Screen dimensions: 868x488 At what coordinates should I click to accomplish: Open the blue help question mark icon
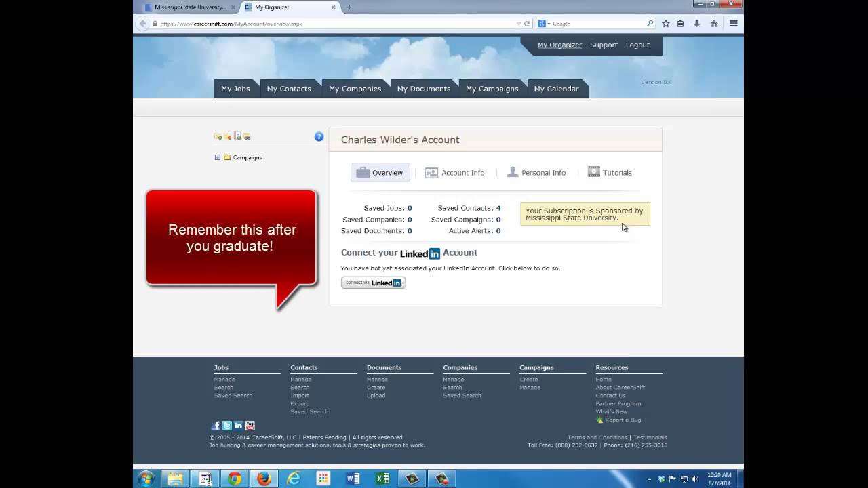pyautogui.click(x=319, y=136)
